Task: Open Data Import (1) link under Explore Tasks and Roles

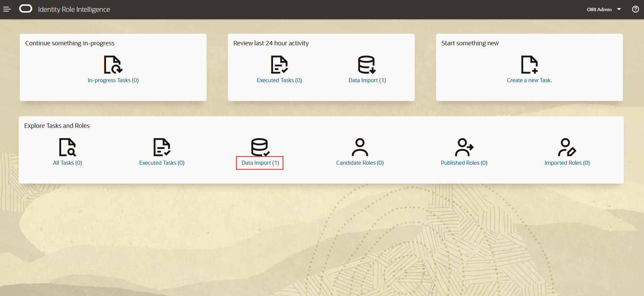Action: (260, 163)
